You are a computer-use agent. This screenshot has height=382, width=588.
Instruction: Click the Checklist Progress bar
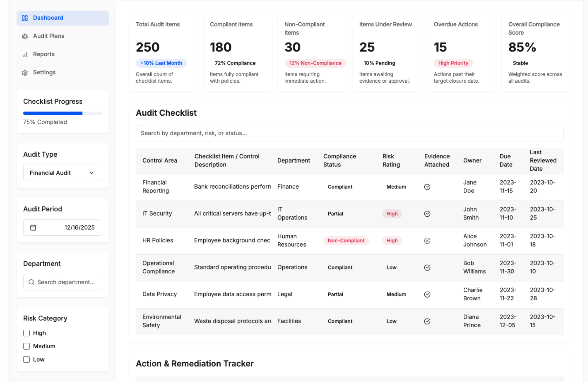(x=62, y=113)
